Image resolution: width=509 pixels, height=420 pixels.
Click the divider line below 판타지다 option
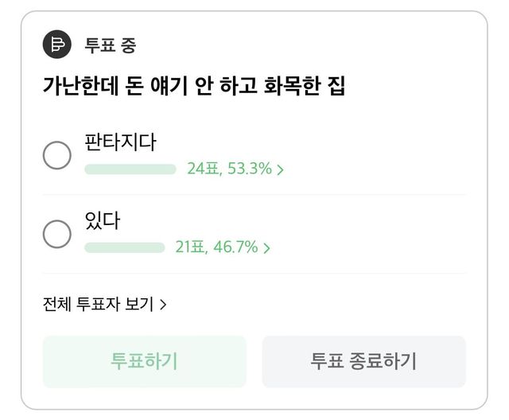coord(254,195)
